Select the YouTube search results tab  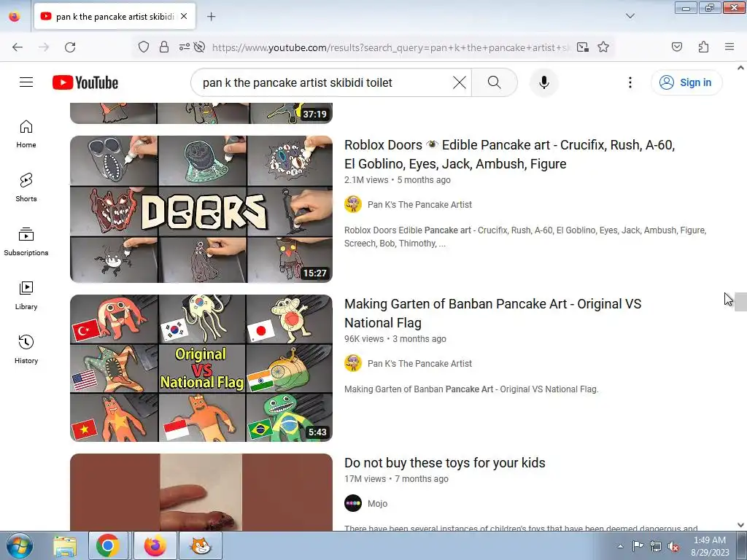(x=115, y=17)
